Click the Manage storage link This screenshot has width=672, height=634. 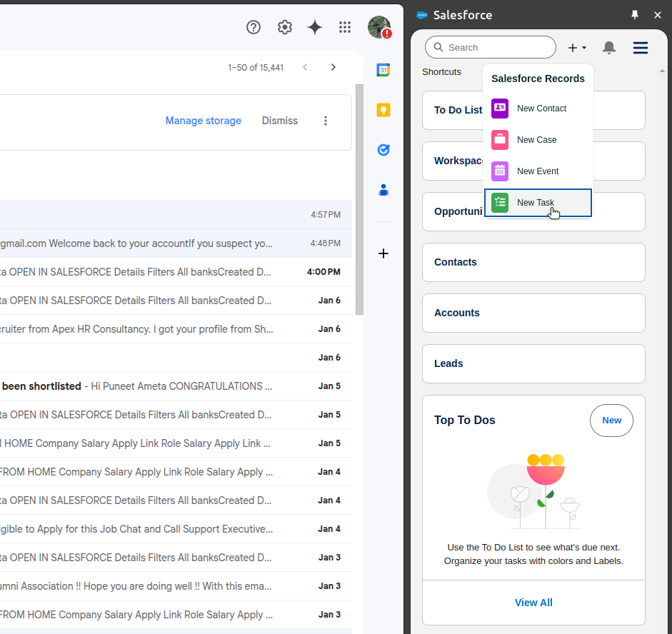[203, 121]
